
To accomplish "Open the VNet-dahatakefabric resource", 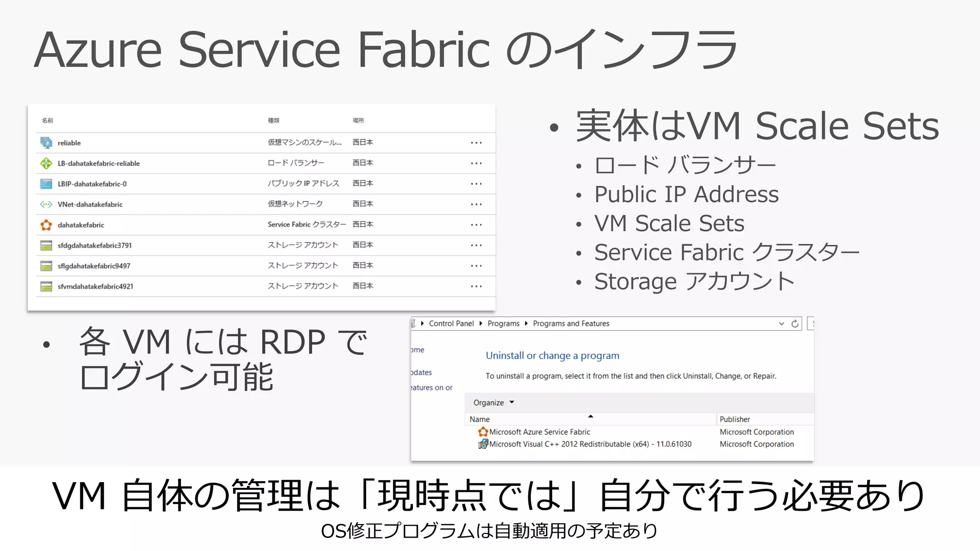I will pyautogui.click(x=90, y=205).
